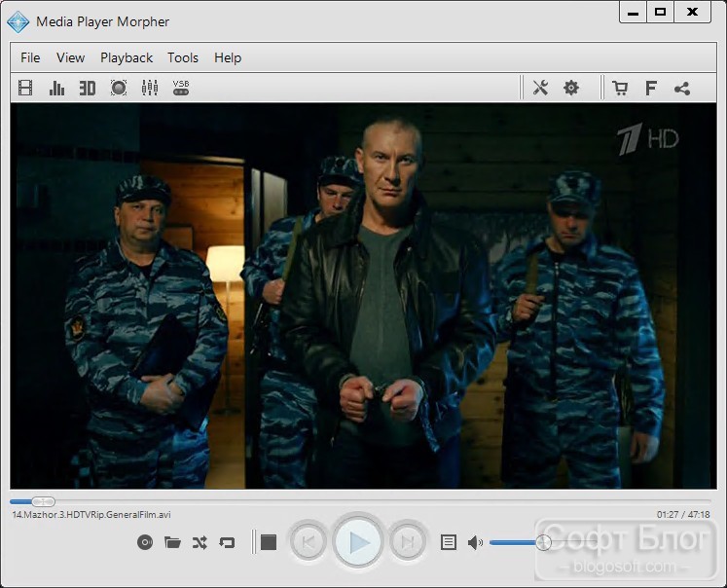Viewport: 727px width, 588px height.
Task: Toggle repeat playback
Action: click(227, 542)
